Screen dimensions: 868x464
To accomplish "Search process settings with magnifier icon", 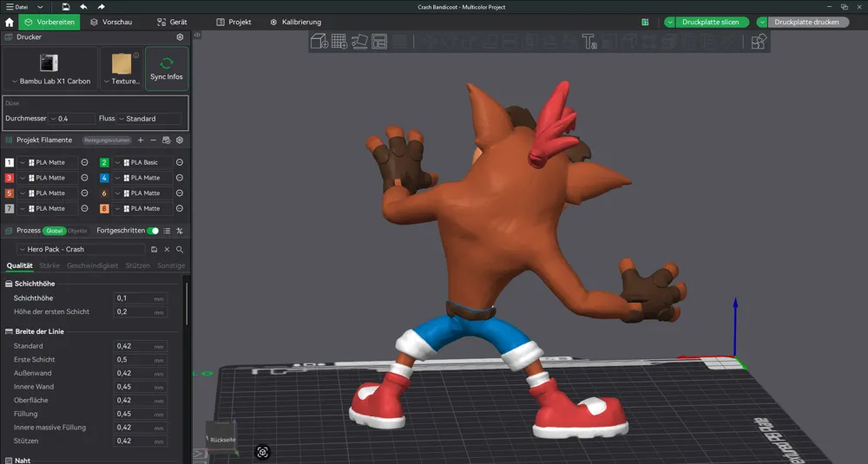I will pyautogui.click(x=180, y=250).
